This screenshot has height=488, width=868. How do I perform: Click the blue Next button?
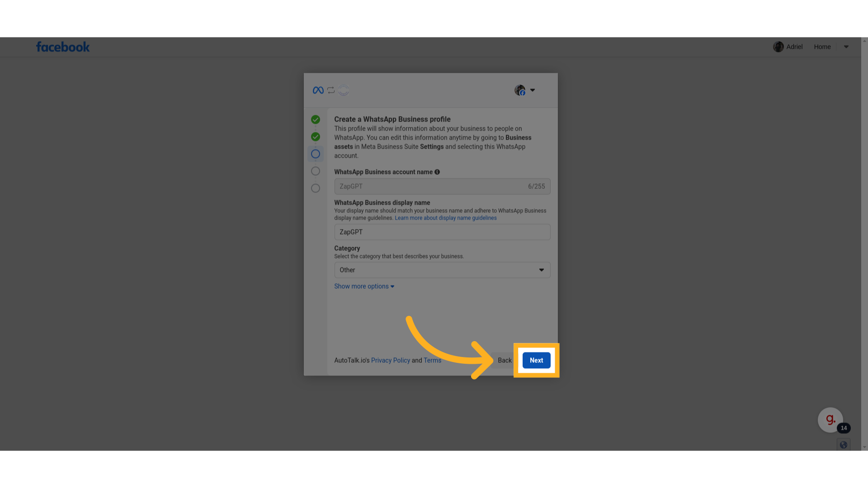(537, 361)
